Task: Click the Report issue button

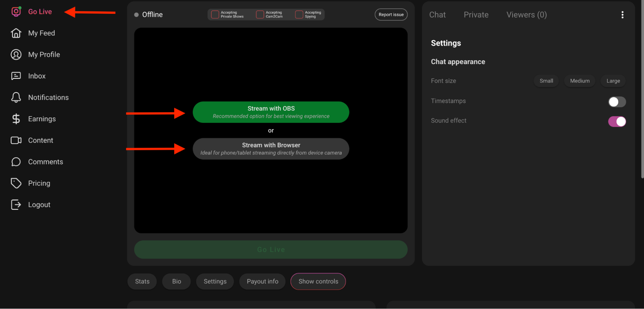Action: coord(391,14)
